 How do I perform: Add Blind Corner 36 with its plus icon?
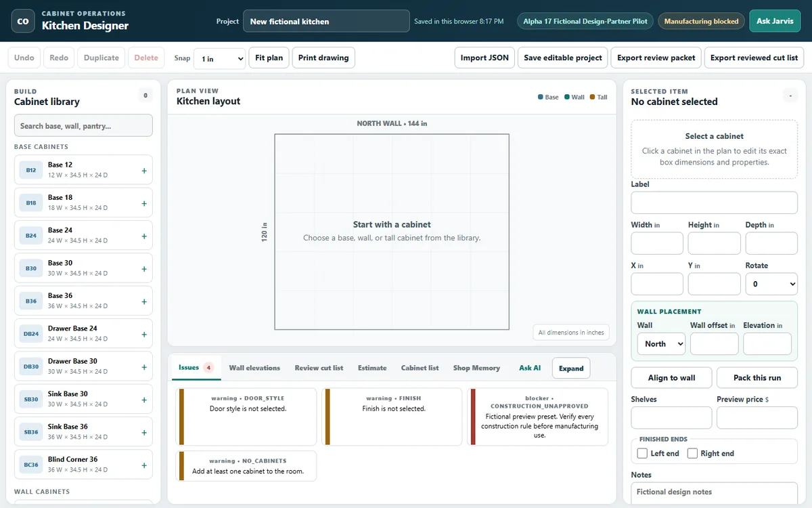pyautogui.click(x=144, y=465)
